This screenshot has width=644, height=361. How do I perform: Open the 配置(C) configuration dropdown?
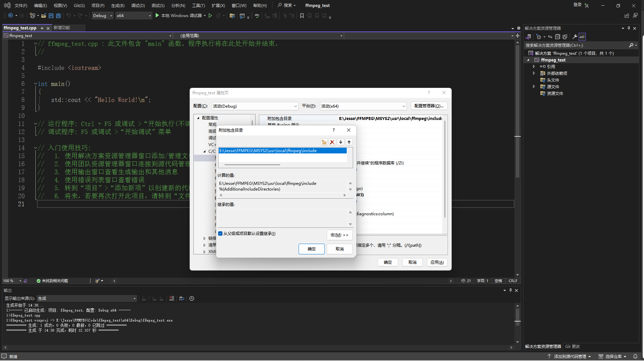point(255,106)
